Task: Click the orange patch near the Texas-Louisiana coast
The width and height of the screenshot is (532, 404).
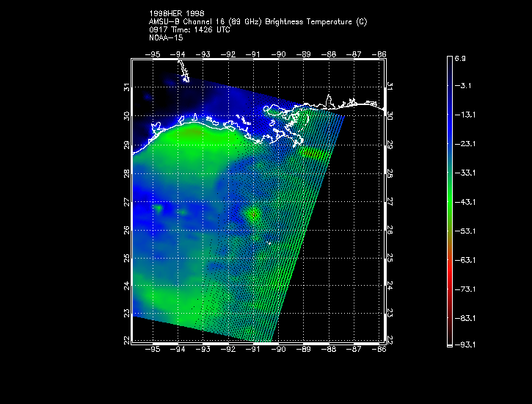Action: point(192,134)
